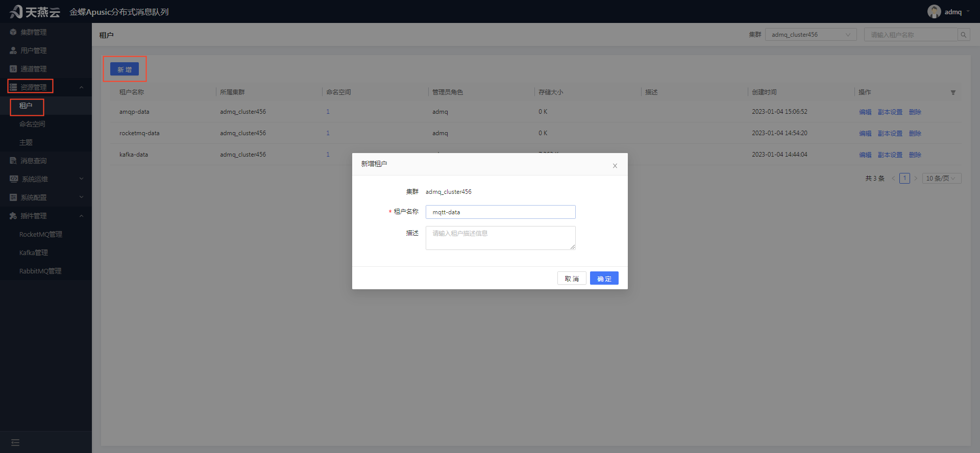Click the tenant name search box

(911, 35)
